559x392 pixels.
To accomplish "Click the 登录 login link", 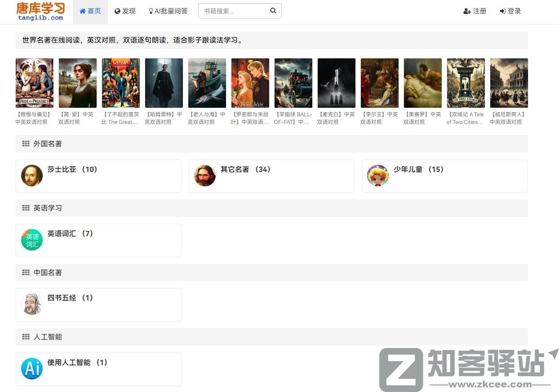I will pyautogui.click(x=510, y=11).
